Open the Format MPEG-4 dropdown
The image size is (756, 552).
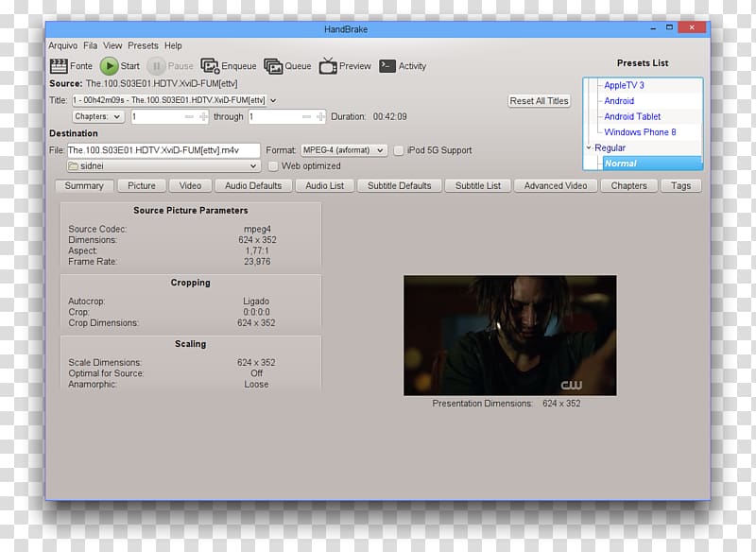coord(344,150)
